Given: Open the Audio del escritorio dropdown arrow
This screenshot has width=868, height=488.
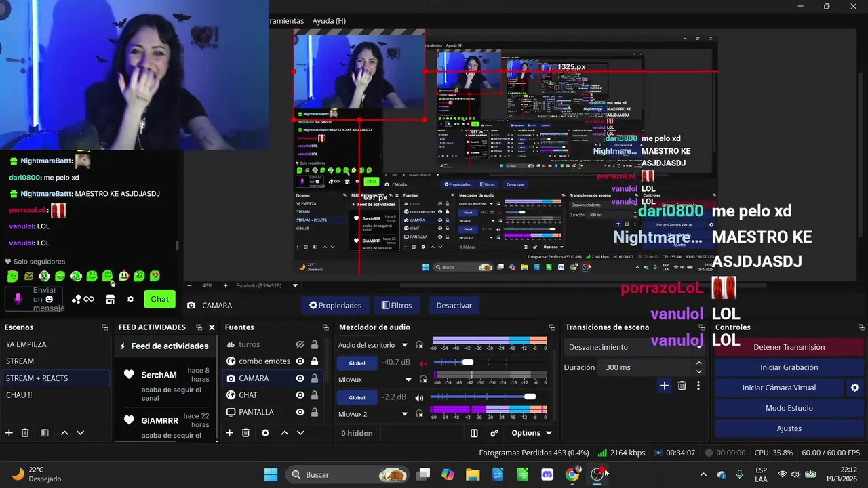Looking at the screenshot, I should (405, 345).
